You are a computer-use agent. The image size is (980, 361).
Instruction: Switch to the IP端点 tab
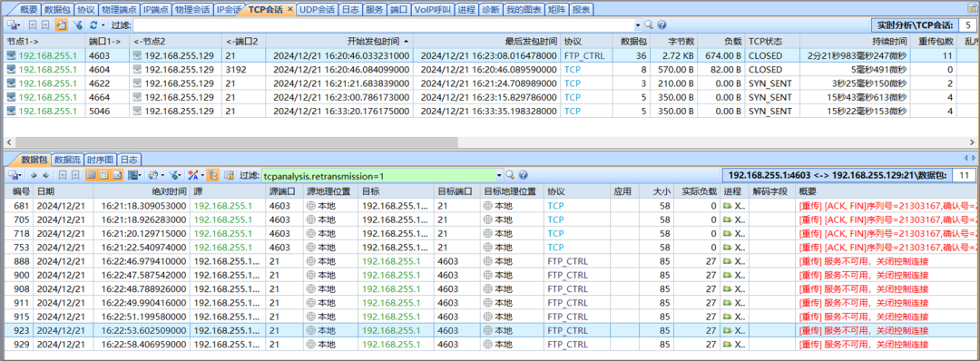(156, 9)
